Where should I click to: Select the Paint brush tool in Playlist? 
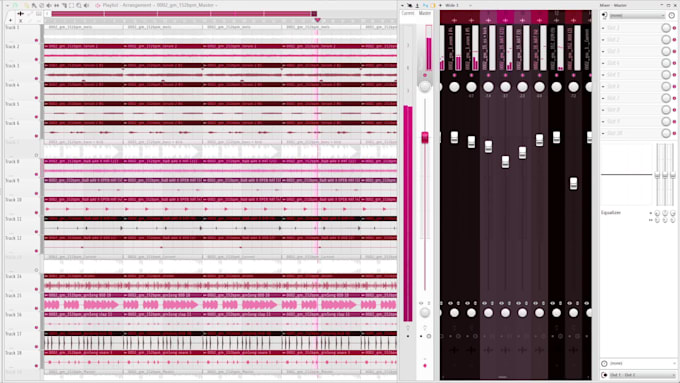pos(34,5)
